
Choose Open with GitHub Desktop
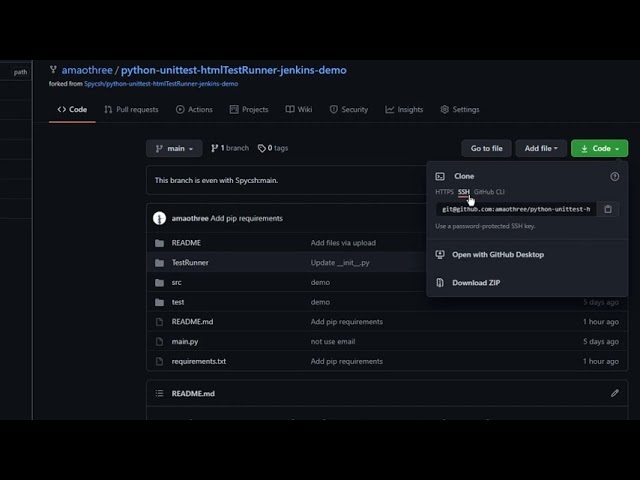tap(498, 255)
